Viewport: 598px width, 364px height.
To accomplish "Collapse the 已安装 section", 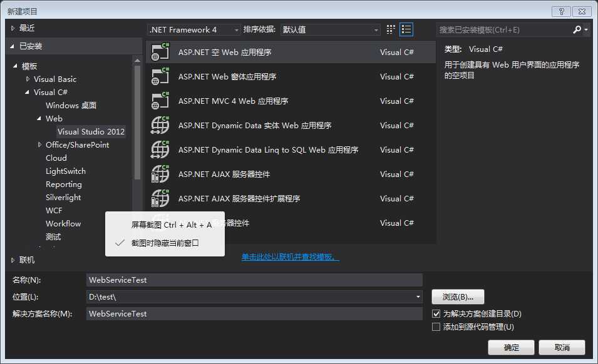I will pos(12,46).
